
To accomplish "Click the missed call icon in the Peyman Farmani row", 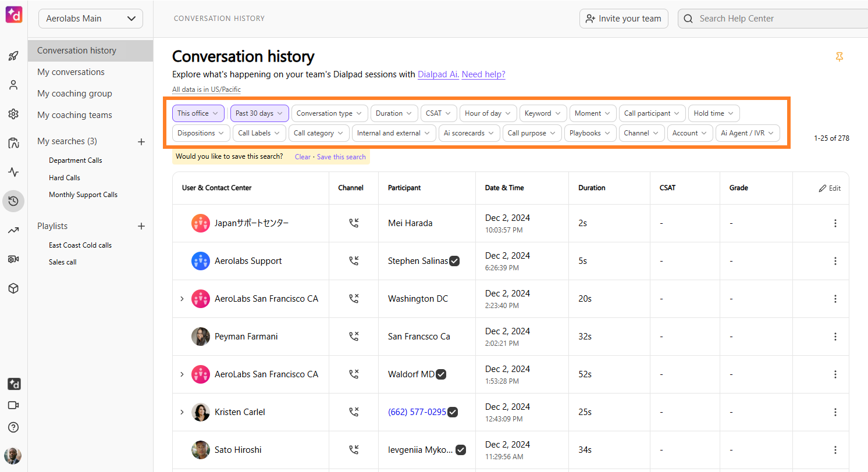I will pos(354,337).
